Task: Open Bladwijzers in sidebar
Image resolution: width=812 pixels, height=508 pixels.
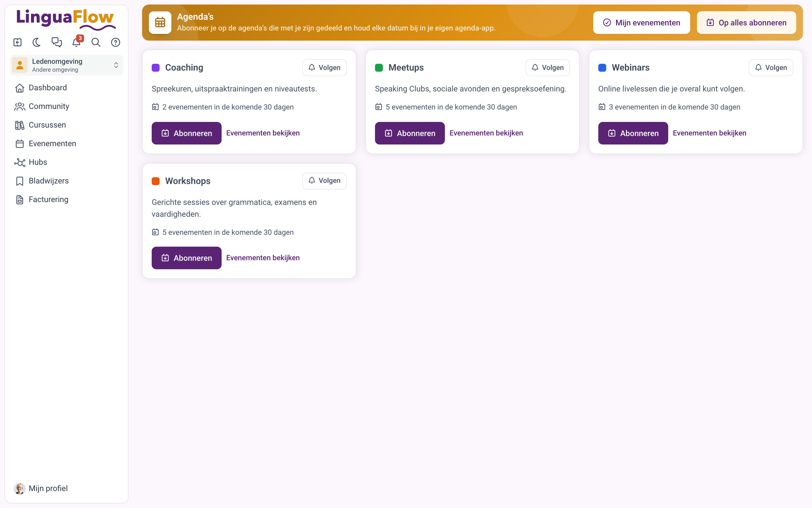Action: click(67, 181)
